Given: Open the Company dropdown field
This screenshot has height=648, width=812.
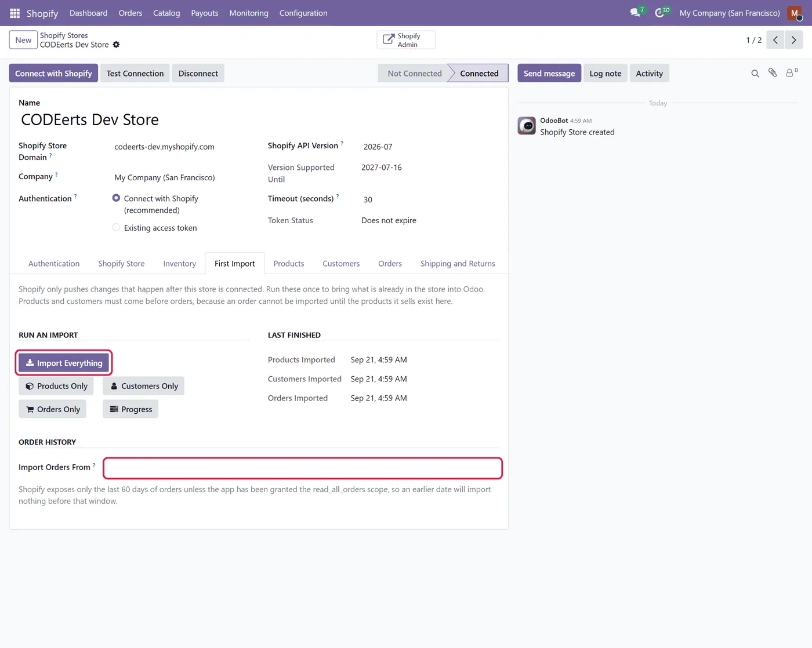Looking at the screenshot, I should click(182, 178).
